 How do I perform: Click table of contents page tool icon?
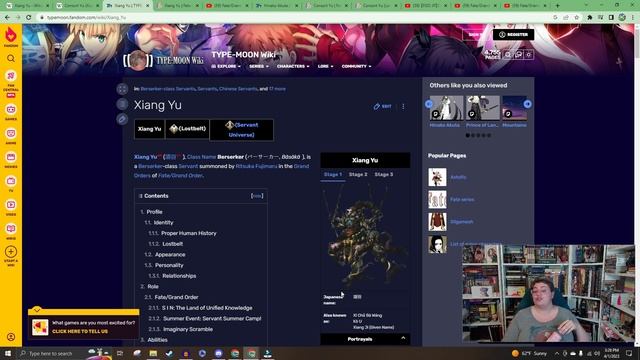[122, 104]
